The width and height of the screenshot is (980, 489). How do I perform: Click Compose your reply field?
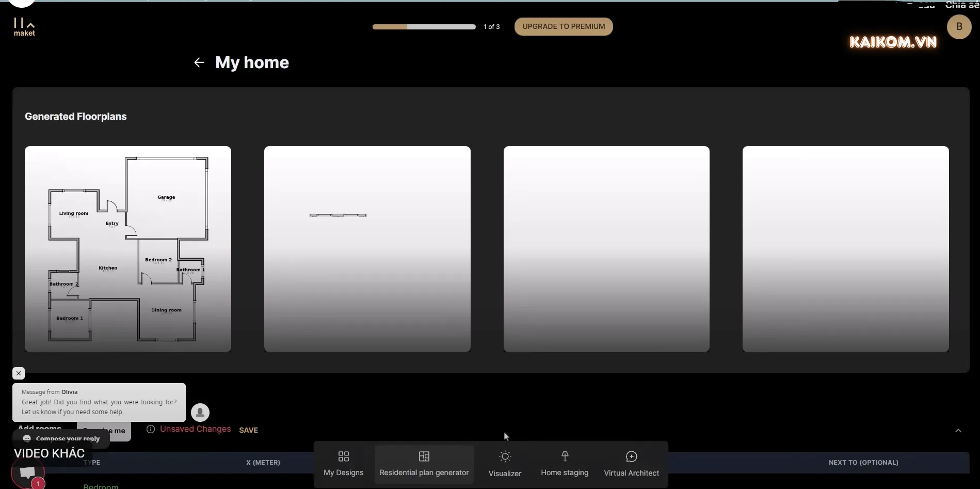pyautogui.click(x=67, y=438)
